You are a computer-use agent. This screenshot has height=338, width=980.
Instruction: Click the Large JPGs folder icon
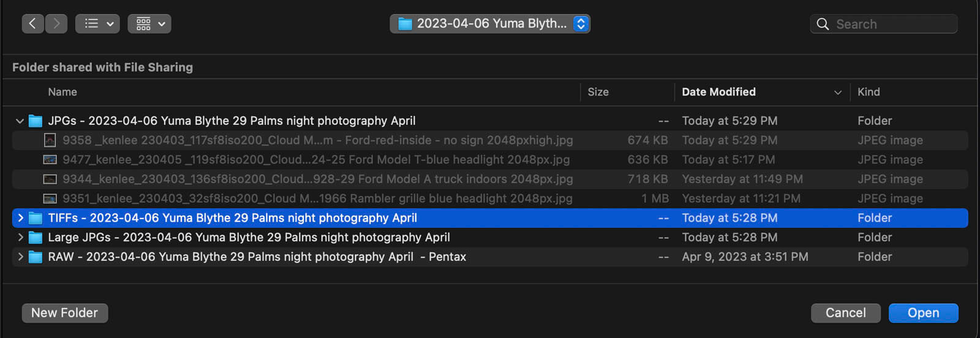[x=36, y=238]
